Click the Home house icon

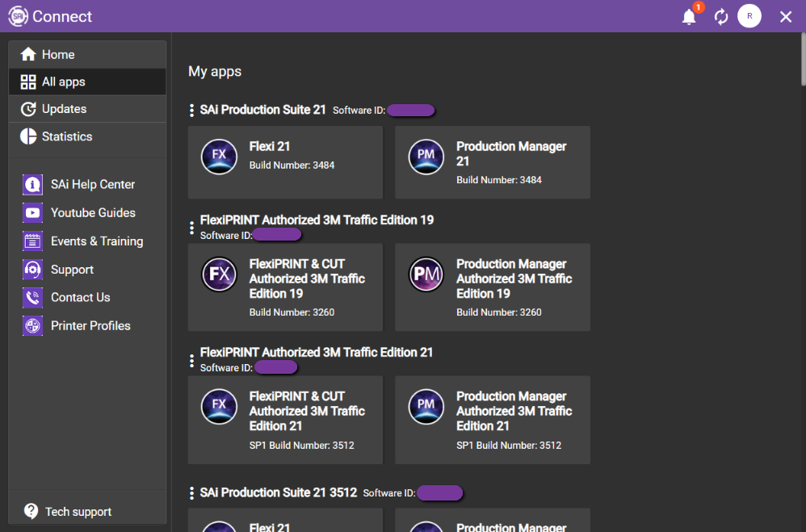pos(28,54)
